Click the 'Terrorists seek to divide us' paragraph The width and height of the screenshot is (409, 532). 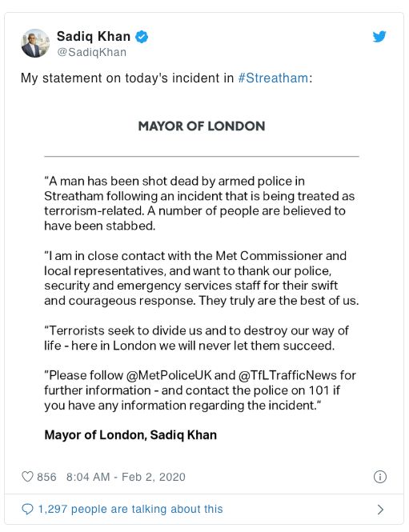[196, 338]
